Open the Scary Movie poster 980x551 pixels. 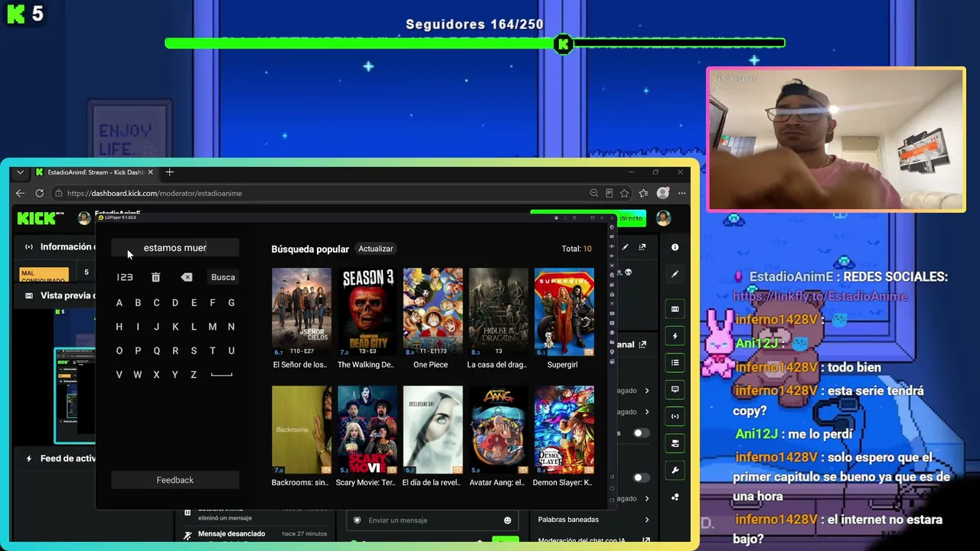coord(367,430)
